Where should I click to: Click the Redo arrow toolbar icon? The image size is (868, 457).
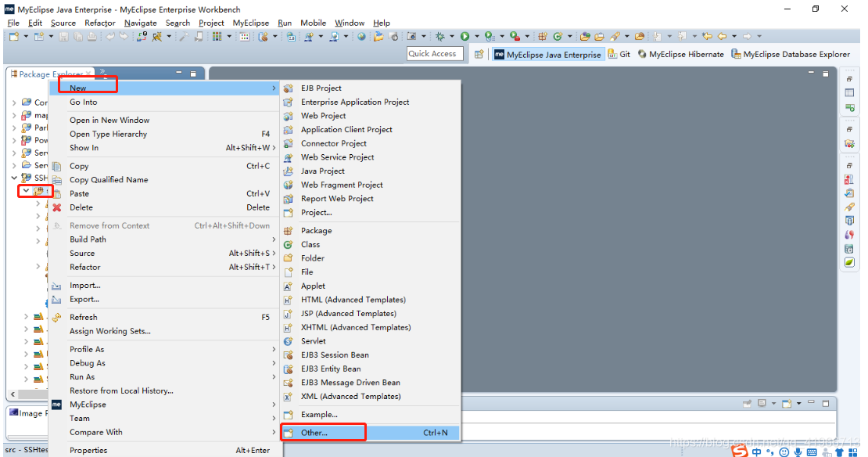pyautogui.click(x=124, y=37)
